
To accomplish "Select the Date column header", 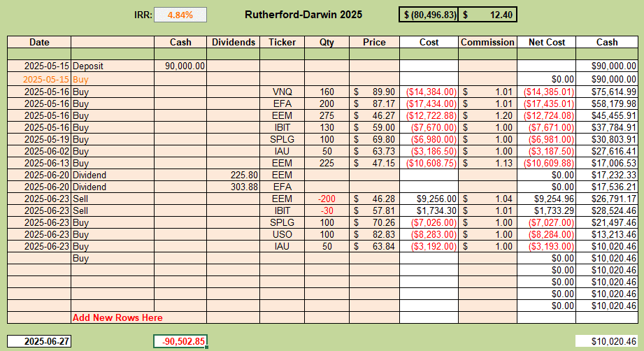I will tap(39, 42).
